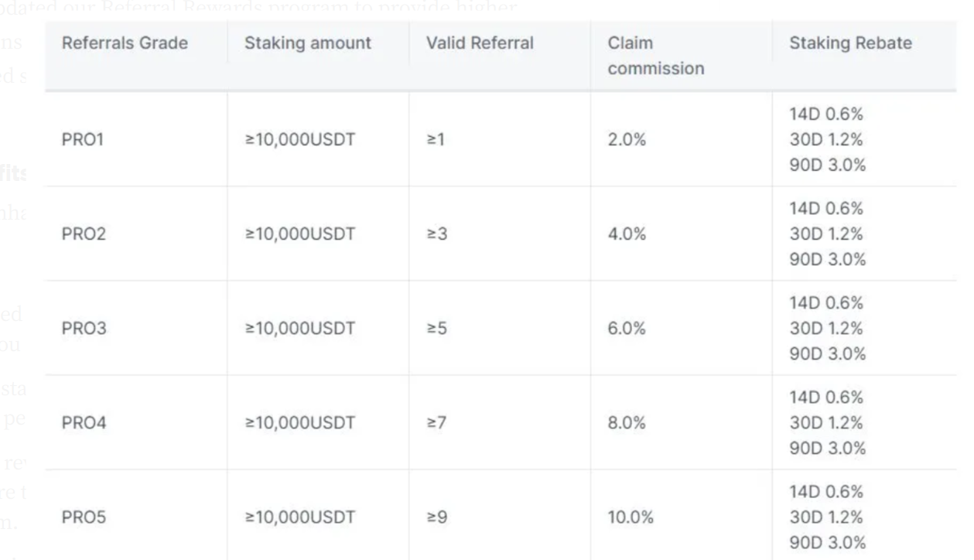The image size is (974, 560).
Task: Click the Referrals Grade column header
Action: pos(125,43)
